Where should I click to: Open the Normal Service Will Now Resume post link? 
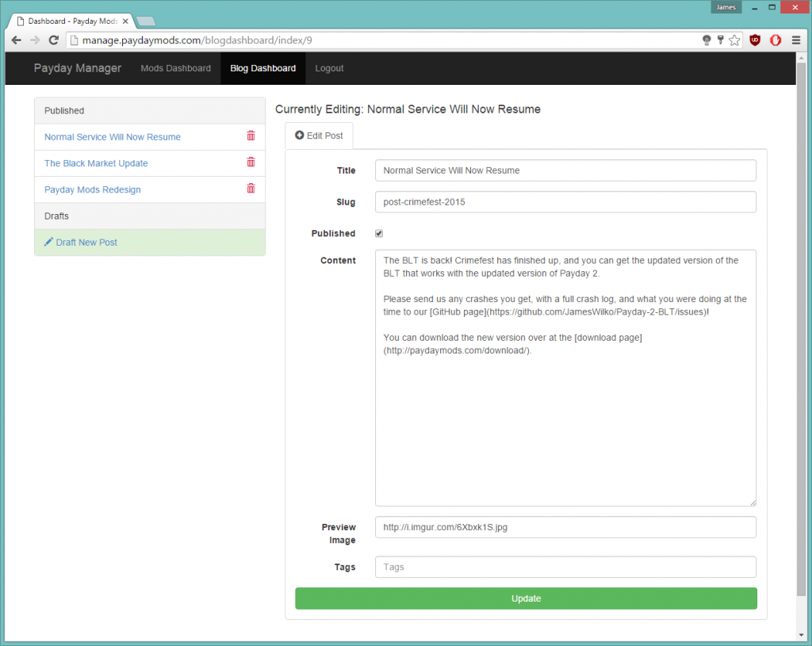113,137
